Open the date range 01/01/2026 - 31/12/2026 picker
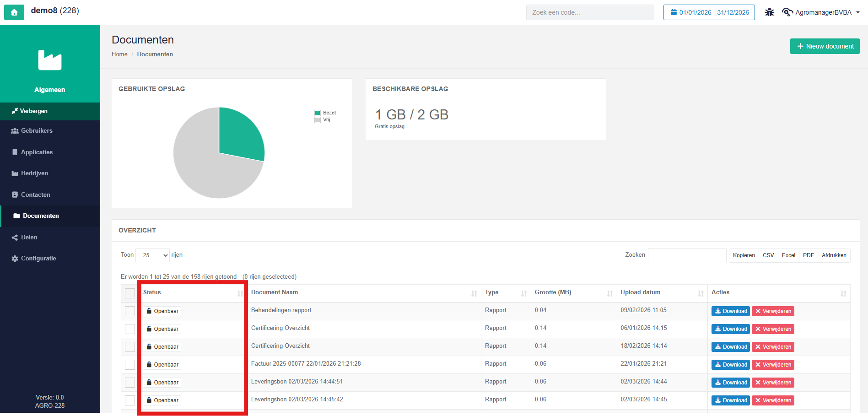 click(x=709, y=12)
